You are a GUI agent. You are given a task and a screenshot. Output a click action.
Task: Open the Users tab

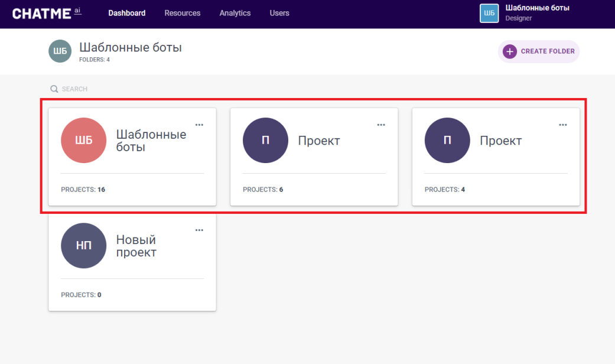tap(279, 13)
